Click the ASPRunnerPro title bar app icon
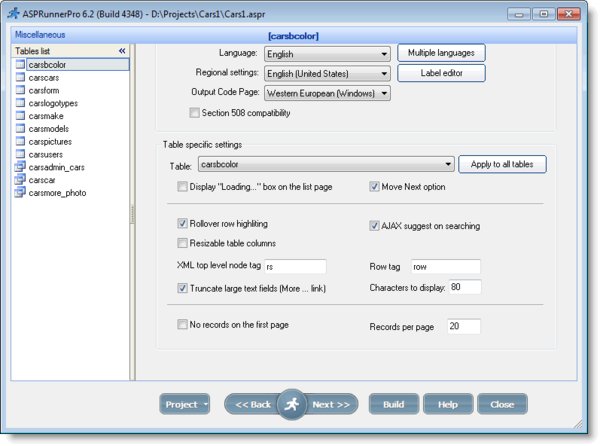 (13, 14)
